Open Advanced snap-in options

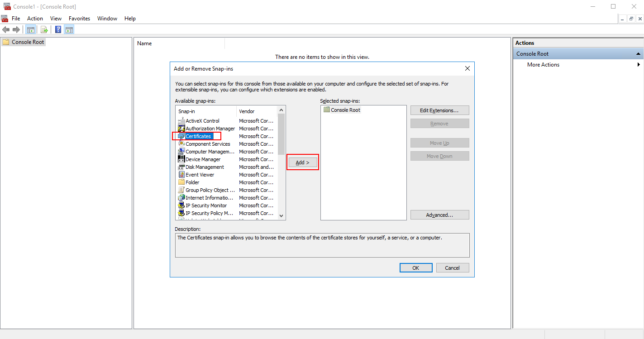(439, 215)
